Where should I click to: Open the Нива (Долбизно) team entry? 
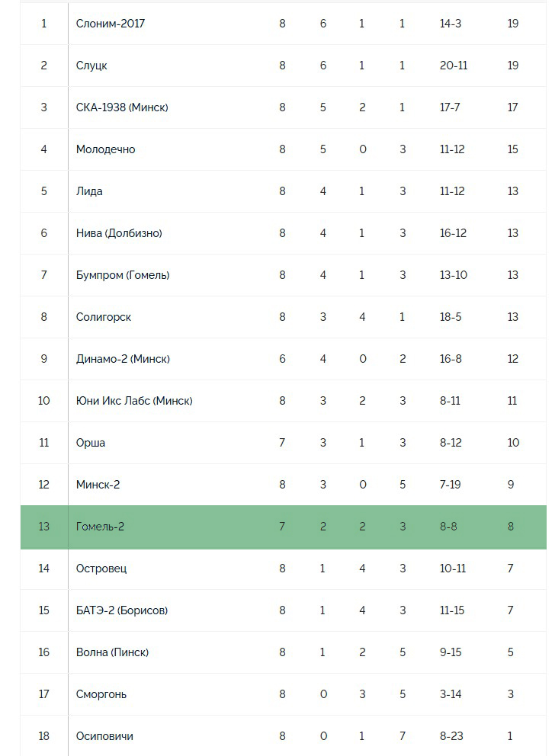pos(119,233)
